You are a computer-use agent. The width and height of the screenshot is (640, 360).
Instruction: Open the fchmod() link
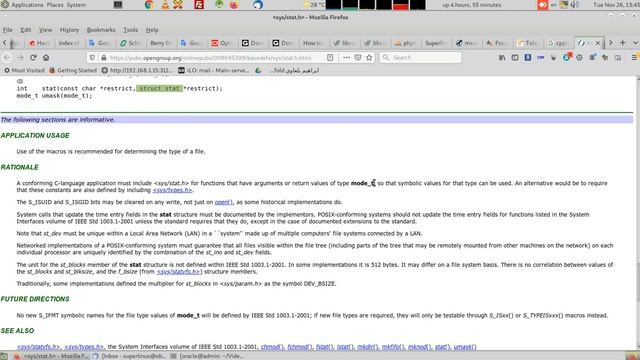tap(300, 347)
